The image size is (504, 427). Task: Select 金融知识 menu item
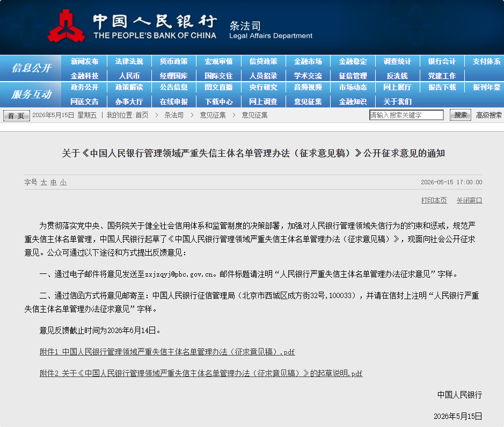click(x=353, y=102)
